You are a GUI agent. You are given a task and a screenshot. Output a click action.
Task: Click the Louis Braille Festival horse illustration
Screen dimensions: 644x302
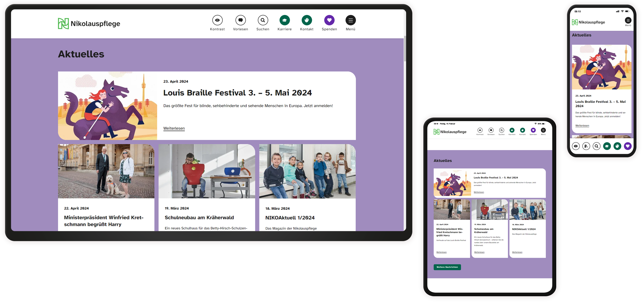coord(108,106)
